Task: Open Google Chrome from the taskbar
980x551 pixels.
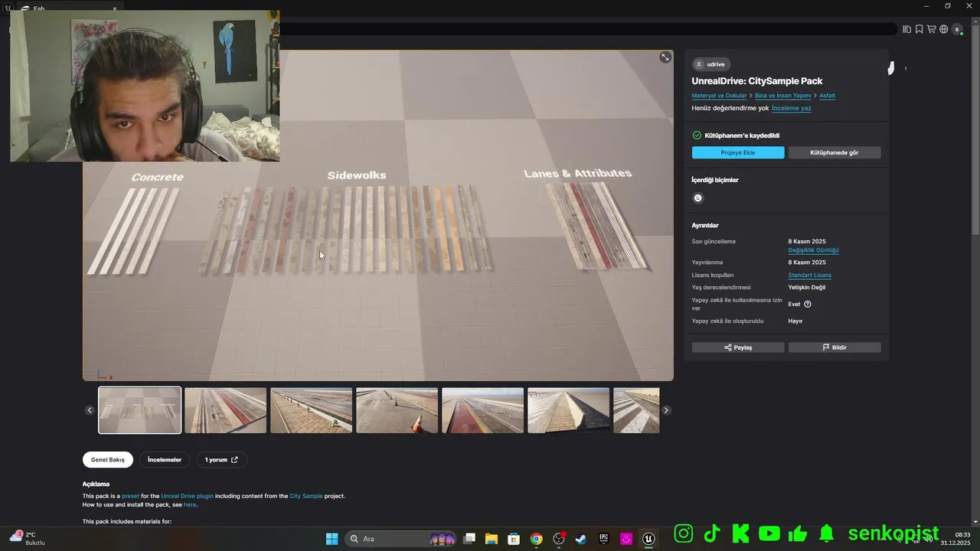Action: click(x=537, y=539)
